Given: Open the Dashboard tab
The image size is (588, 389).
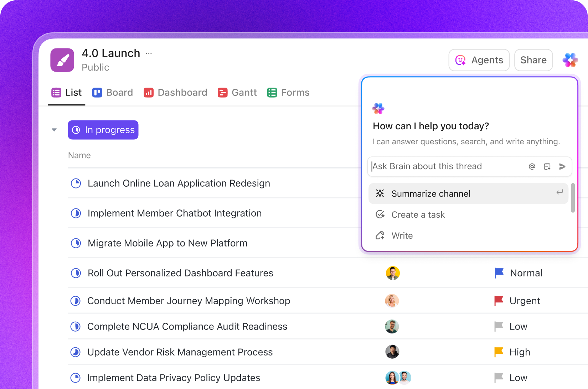Looking at the screenshot, I should [x=175, y=93].
